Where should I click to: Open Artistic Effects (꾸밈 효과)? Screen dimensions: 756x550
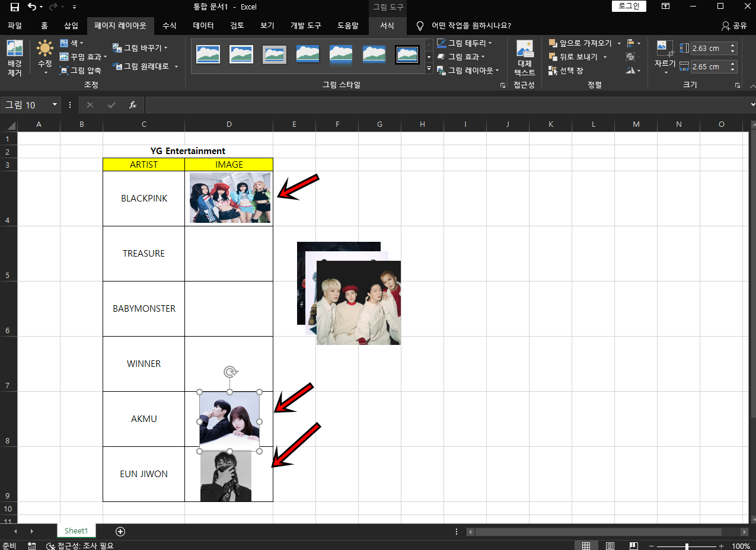(x=83, y=57)
